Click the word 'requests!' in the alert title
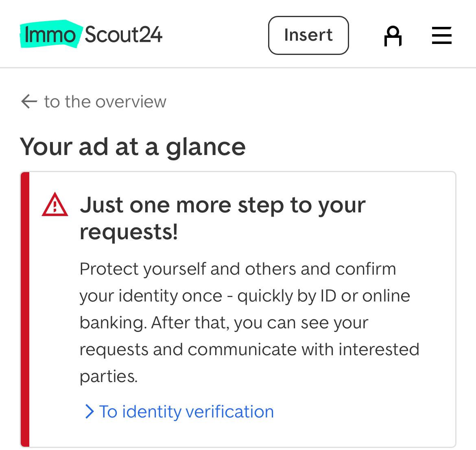Image resolution: width=476 pixels, height=450 pixels. tap(129, 232)
